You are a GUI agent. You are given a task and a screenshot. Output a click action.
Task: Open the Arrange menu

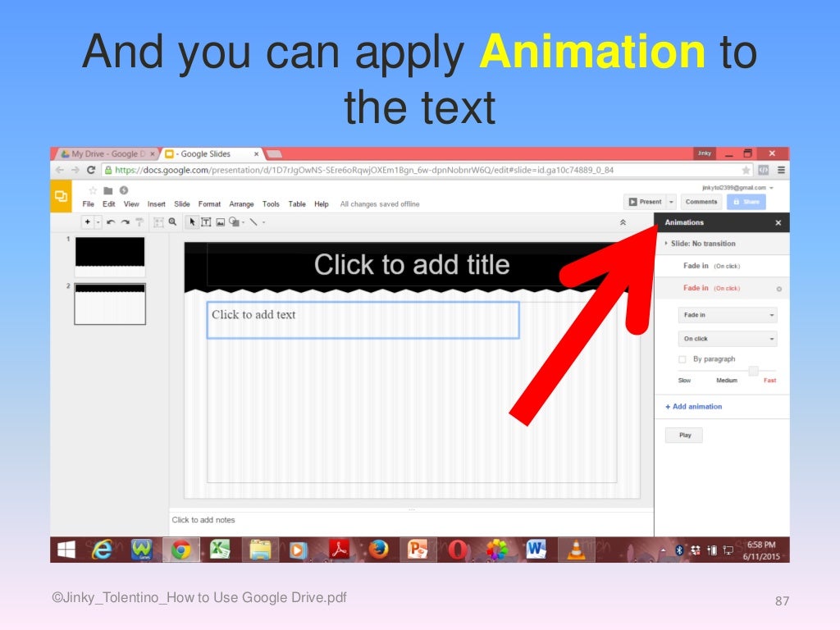[242, 204]
